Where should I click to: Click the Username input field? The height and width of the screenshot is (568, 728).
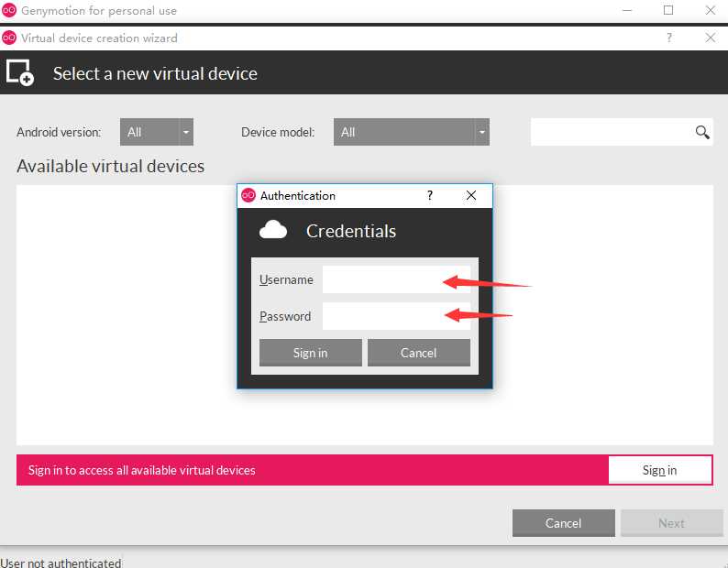pyautogui.click(x=396, y=279)
